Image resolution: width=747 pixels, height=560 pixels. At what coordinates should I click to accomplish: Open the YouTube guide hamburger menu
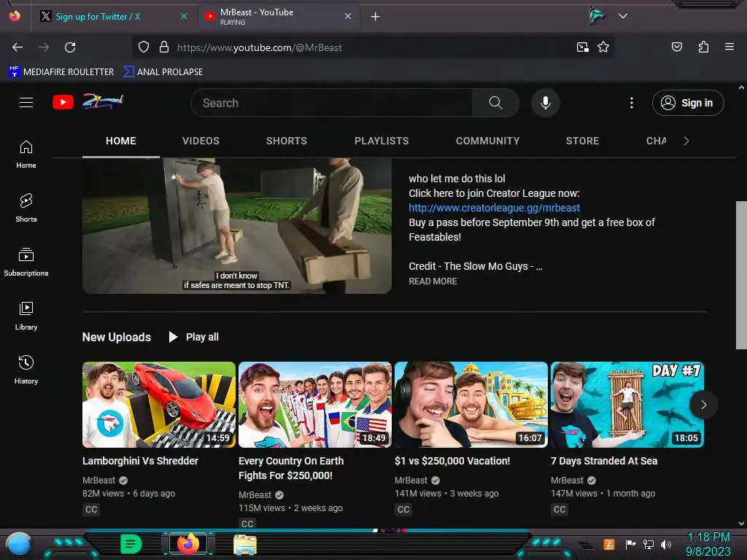coord(26,102)
